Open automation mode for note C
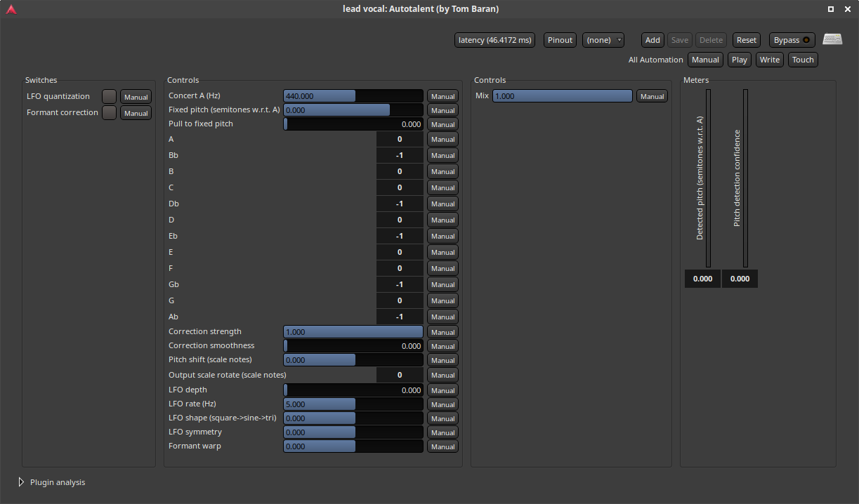The height and width of the screenshot is (504, 859). 442,187
